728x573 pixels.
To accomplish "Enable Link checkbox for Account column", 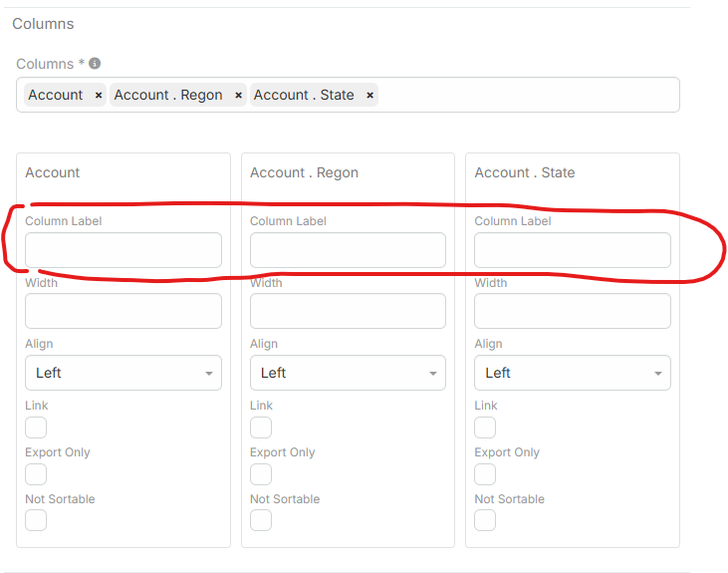I will pyautogui.click(x=36, y=428).
